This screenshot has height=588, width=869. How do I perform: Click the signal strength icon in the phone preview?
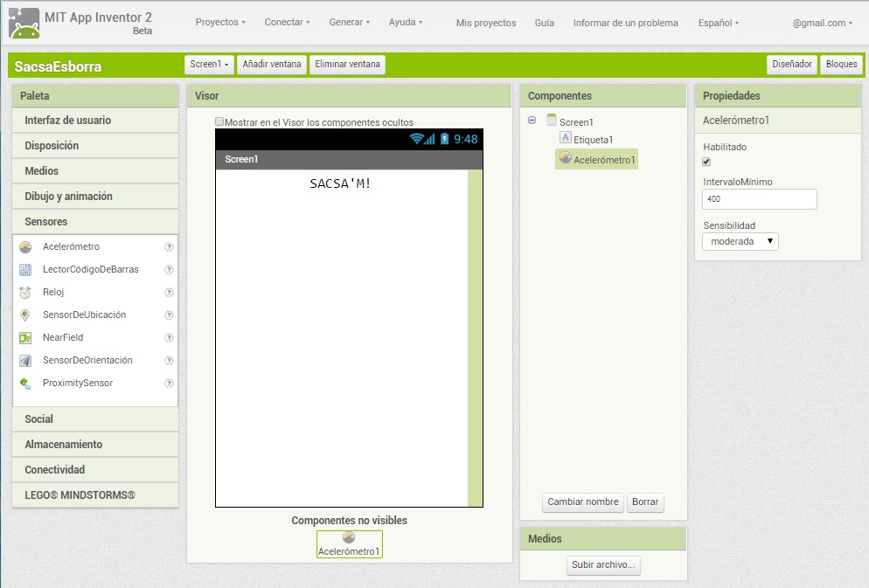point(429,138)
